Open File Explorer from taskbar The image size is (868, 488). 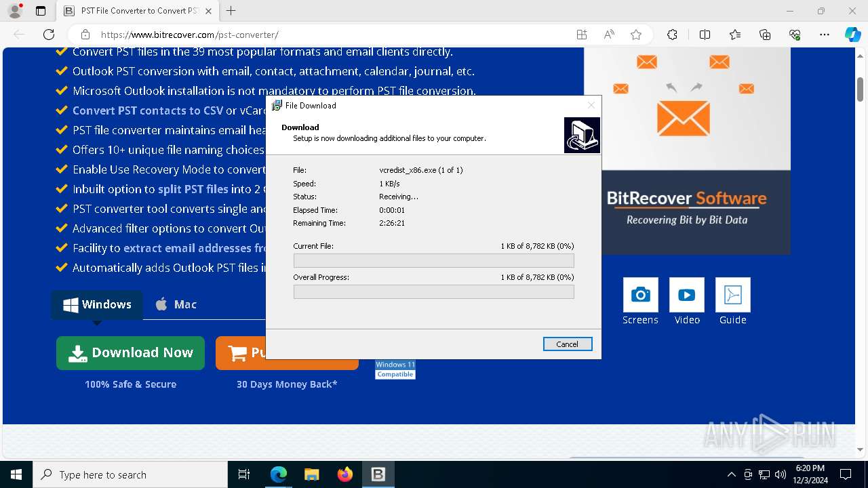311,474
